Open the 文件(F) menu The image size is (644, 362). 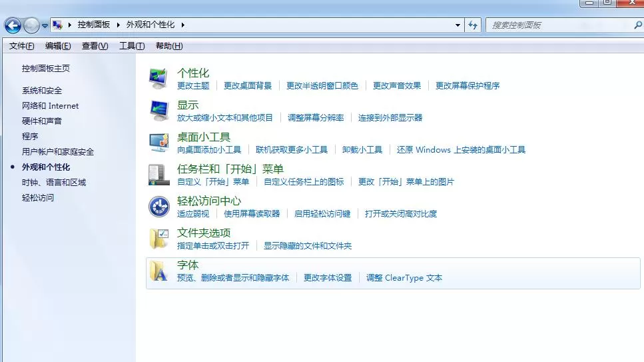click(x=22, y=45)
